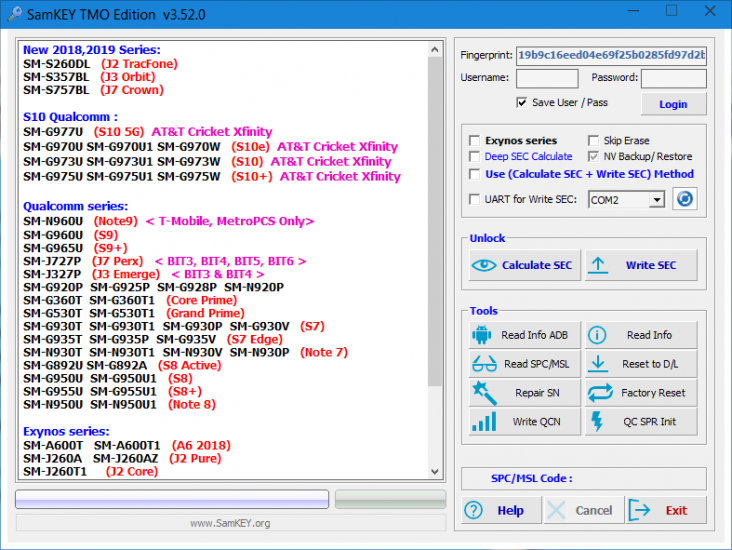Viewport: 732px width, 550px height.
Task: Click the X icon on the Cancel button
Action: (556, 510)
